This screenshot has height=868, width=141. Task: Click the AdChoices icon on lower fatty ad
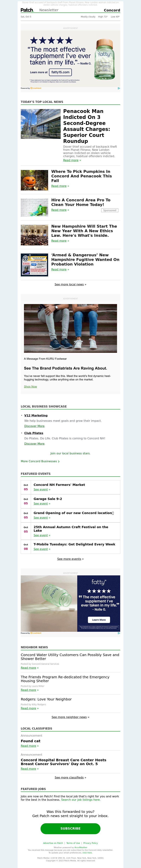pyautogui.click(x=119, y=633)
